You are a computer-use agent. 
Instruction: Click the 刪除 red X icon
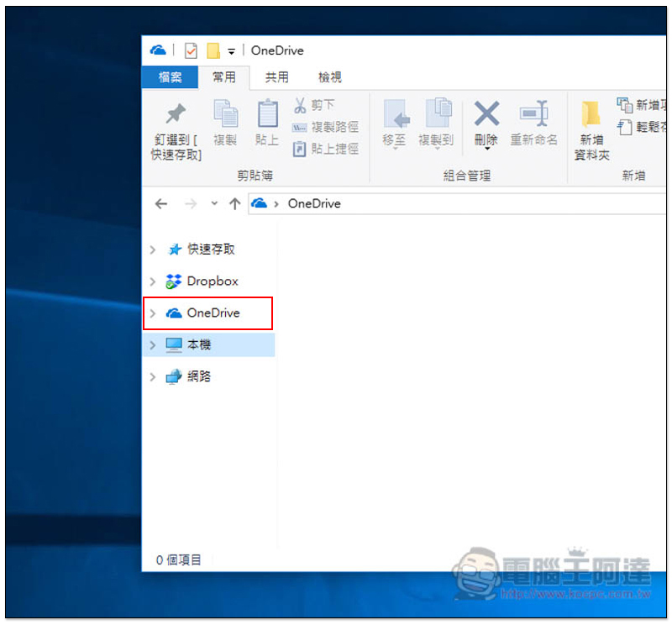tap(486, 113)
